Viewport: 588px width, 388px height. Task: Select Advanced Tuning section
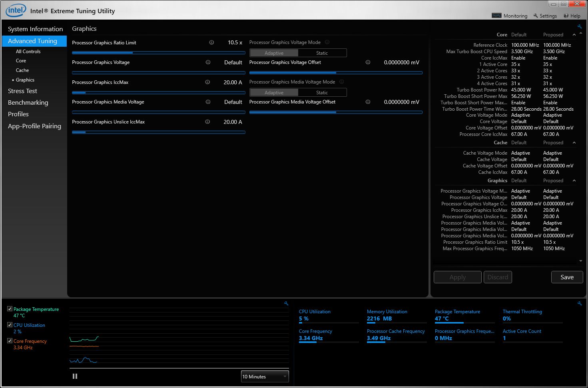pyautogui.click(x=34, y=41)
